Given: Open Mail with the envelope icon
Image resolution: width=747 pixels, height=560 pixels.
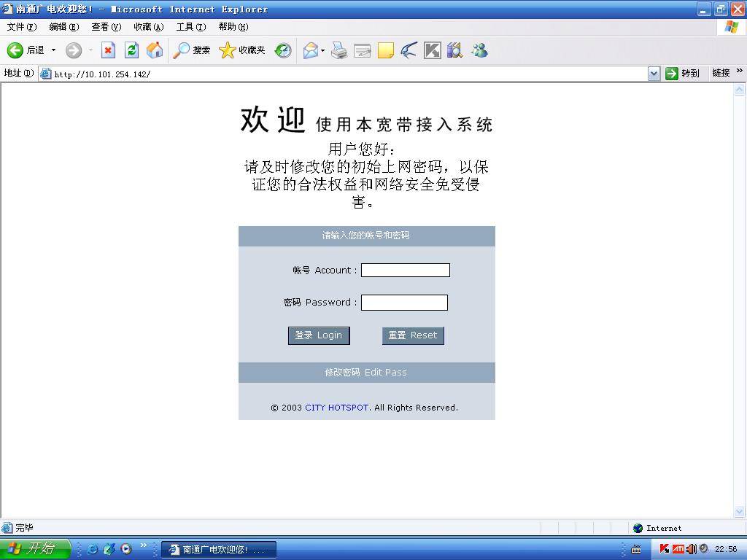Looking at the screenshot, I should [x=309, y=50].
